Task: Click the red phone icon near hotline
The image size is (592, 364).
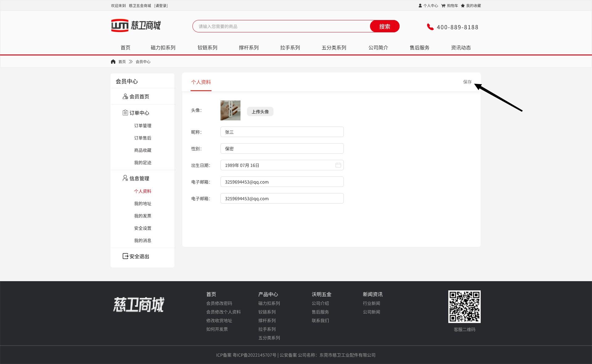Action: [x=430, y=27]
